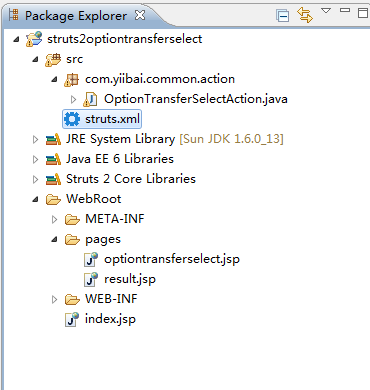Click the struts.xml gear icon

coord(72,119)
